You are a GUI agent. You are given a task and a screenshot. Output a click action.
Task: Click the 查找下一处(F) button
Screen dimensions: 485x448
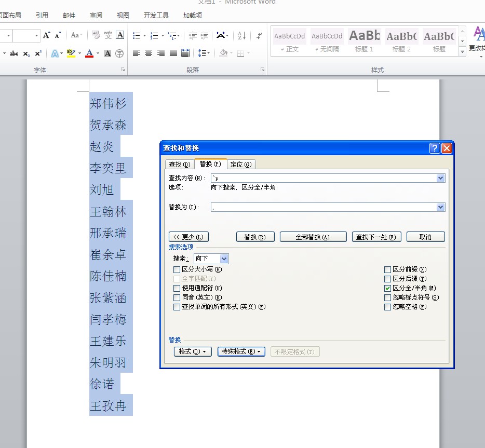click(376, 237)
